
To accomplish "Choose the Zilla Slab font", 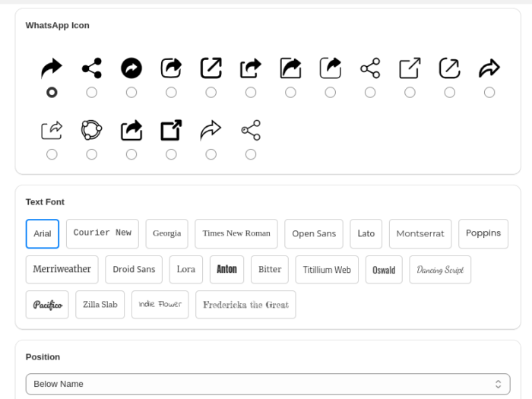I will 100,305.
